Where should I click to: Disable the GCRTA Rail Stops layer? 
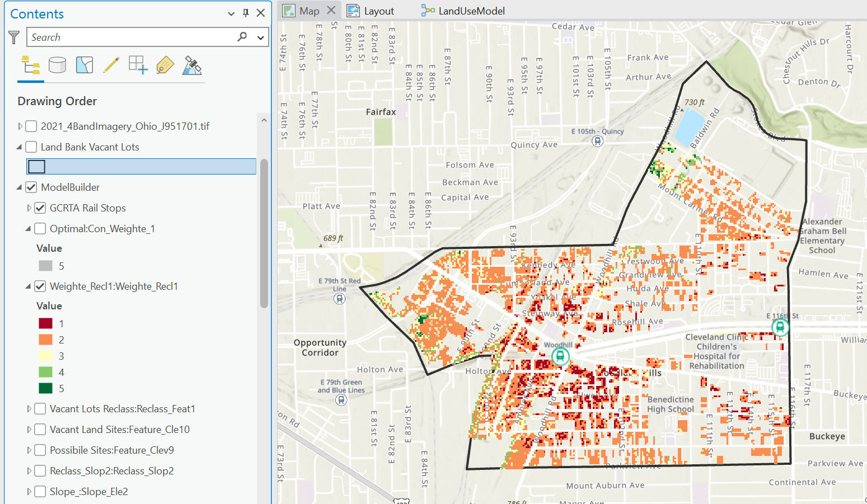[40, 208]
